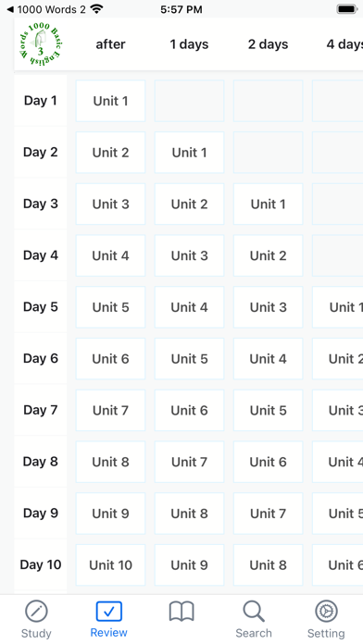Select the 'after' column header
The image size is (363, 644).
[110, 44]
